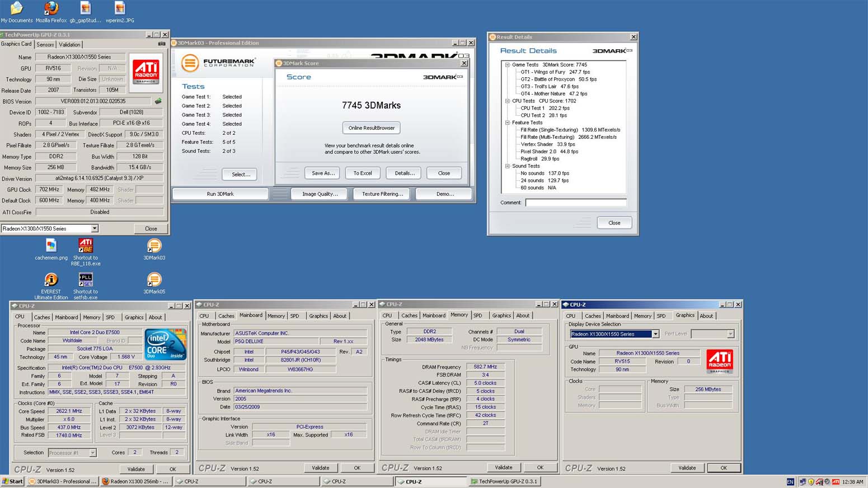
Task: Click the Futuremark logo in 3DMark03
Action: tap(219, 62)
